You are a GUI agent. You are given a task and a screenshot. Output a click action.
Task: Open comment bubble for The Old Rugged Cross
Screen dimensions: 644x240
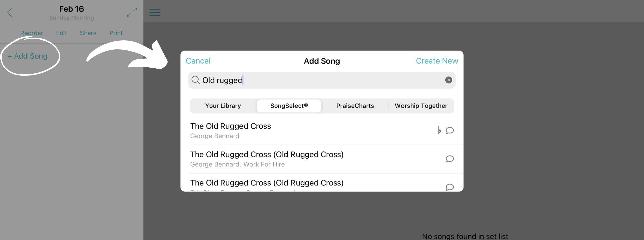tap(450, 130)
